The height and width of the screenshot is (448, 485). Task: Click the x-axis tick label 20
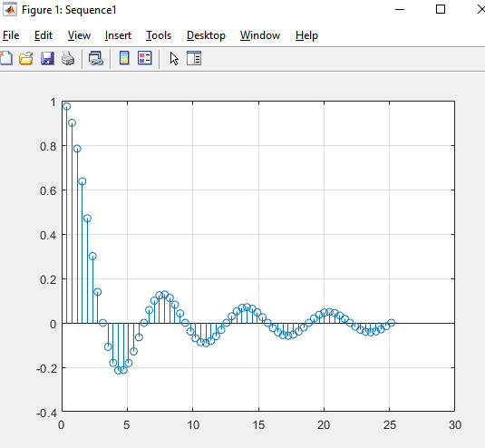pos(324,425)
